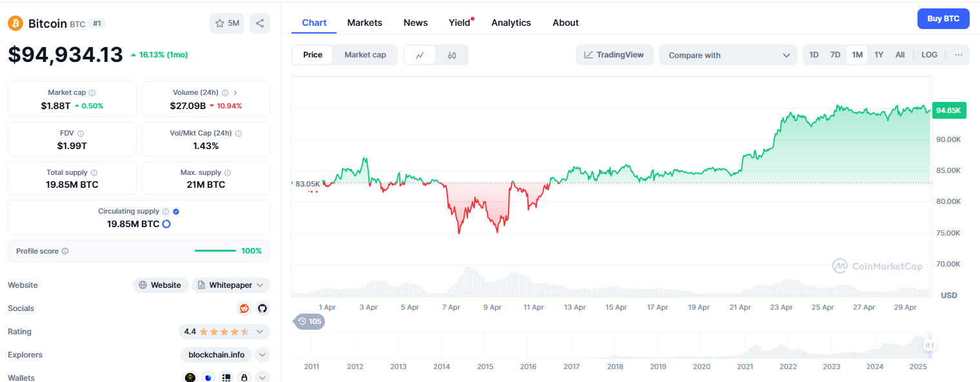Expand the Whitepaper dropdown
The image size is (980, 382).
[x=231, y=285]
